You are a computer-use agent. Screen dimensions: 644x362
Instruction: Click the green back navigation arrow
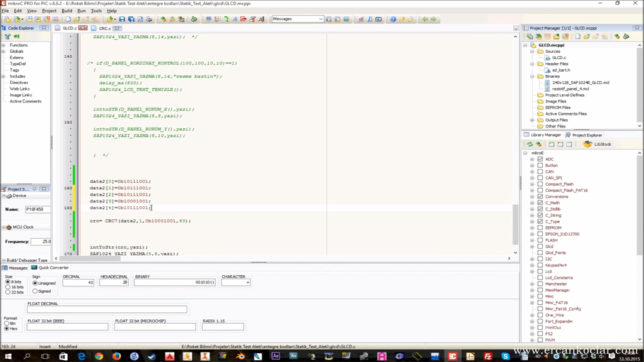(425, 19)
